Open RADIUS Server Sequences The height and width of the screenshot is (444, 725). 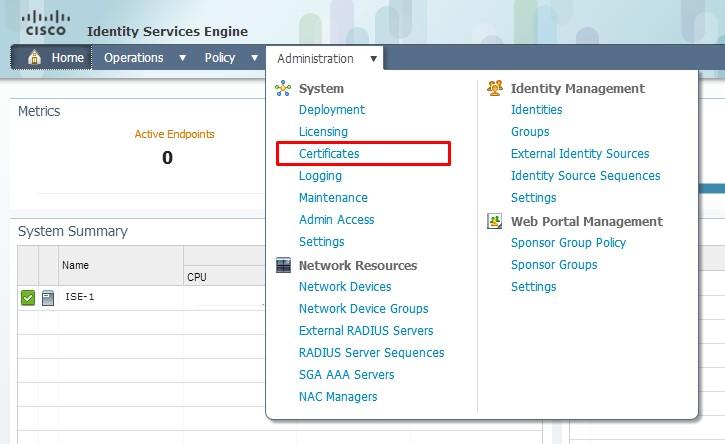click(371, 353)
